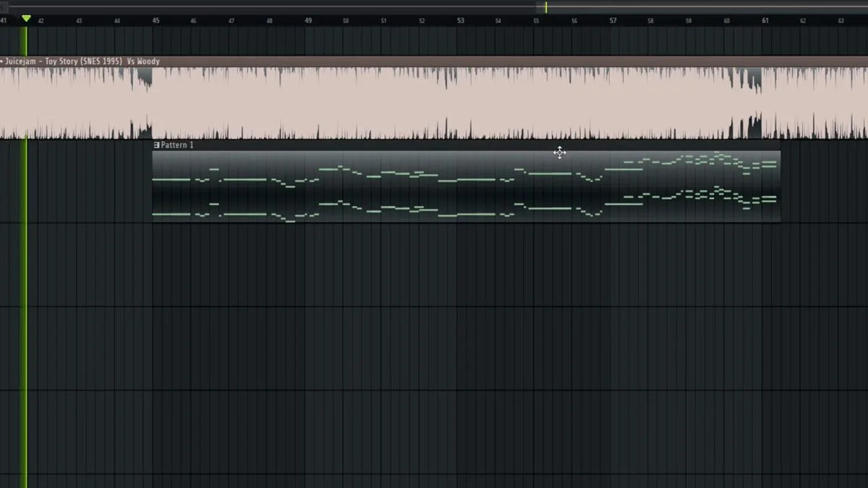
Task: Jump to bar 60 on the ruler
Action: (x=727, y=21)
